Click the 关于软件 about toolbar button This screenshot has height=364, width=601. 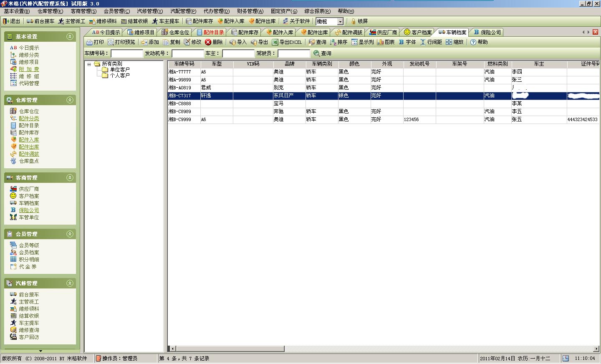tap(296, 21)
